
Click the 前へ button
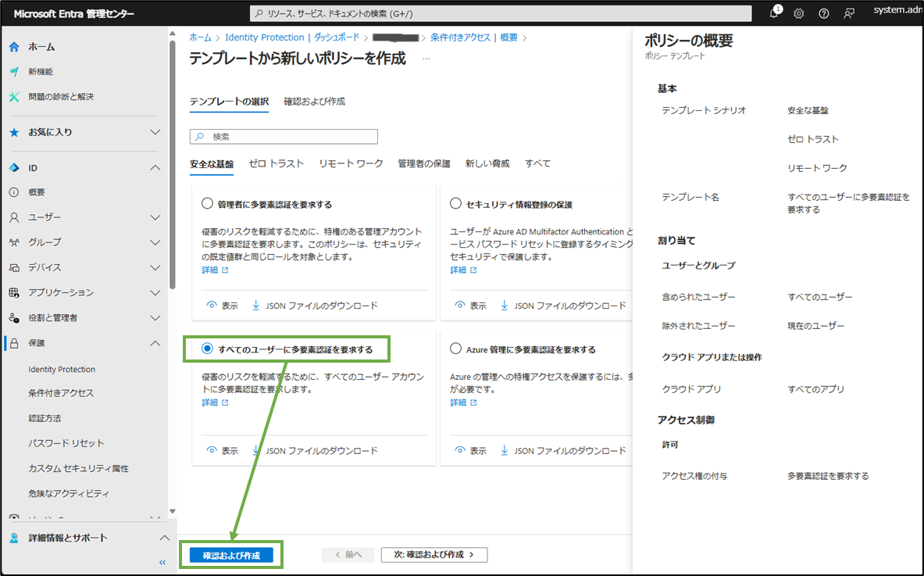pos(348,555)
